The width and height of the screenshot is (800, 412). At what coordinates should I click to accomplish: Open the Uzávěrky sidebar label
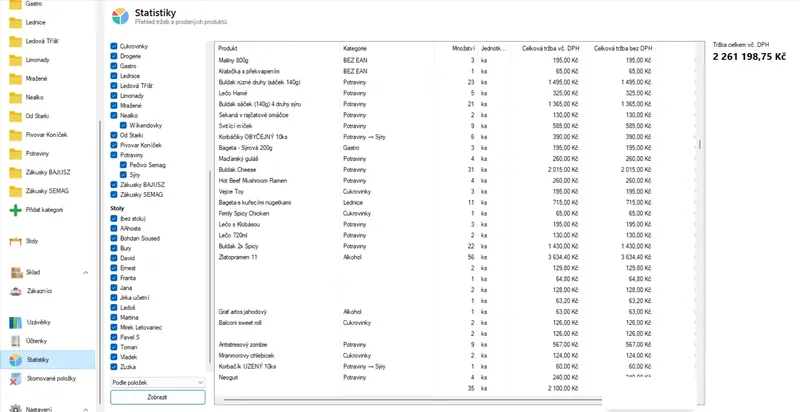pos(39,322)
